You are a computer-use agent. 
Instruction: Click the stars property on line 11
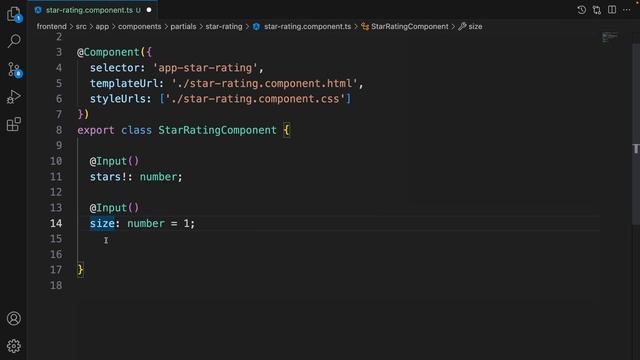click(x=105, y=177)
